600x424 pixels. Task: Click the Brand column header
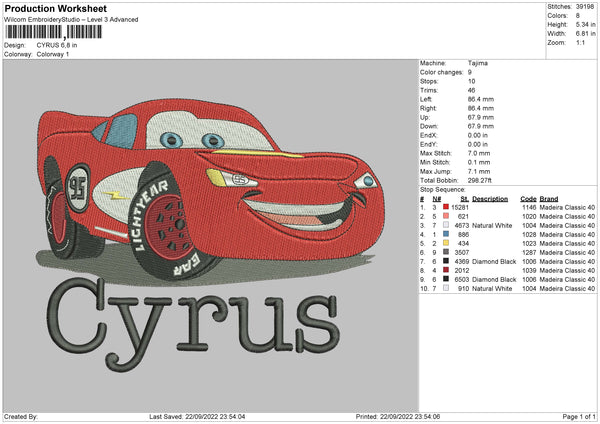pyautogui.click(x=549, y=198)
